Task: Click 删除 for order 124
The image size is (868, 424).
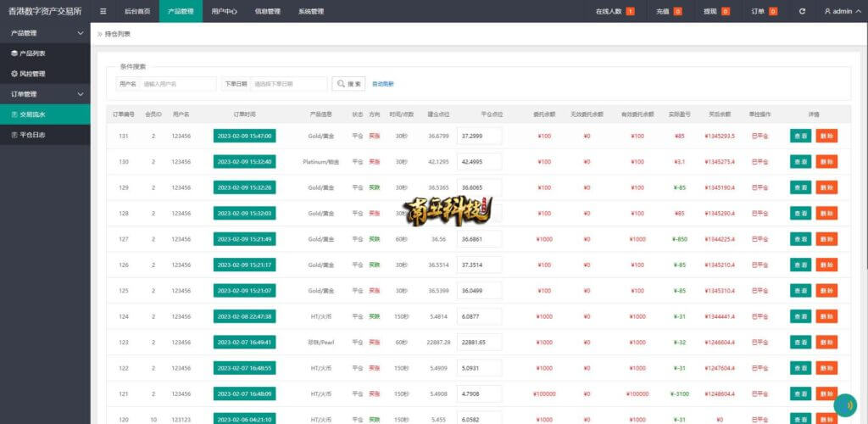Action: click(826, 316)
